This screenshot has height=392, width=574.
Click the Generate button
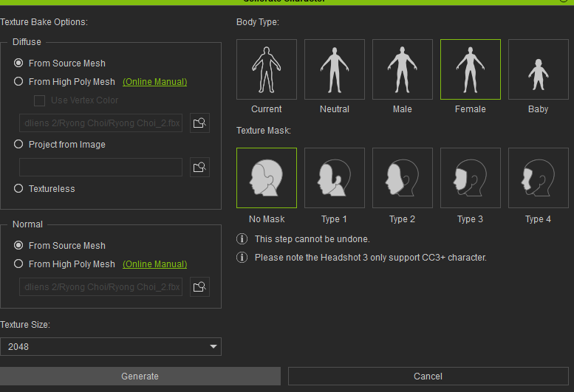140,376
